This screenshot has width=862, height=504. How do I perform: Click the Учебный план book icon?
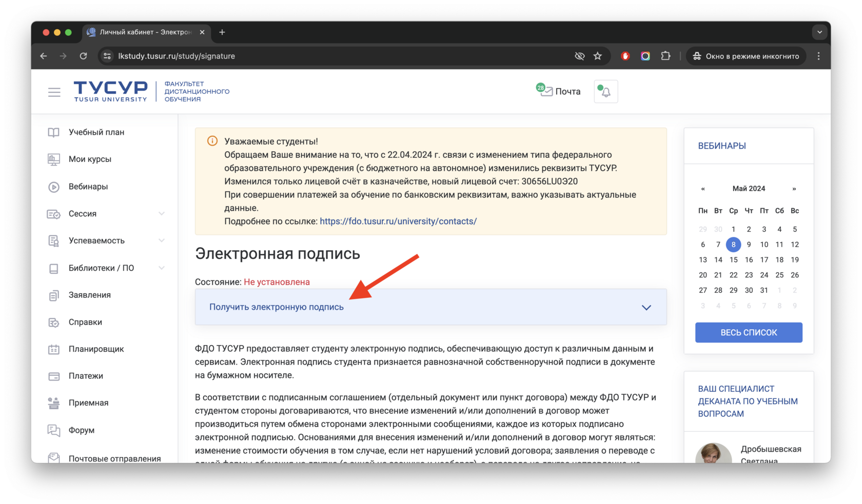[x=54, y=132]
